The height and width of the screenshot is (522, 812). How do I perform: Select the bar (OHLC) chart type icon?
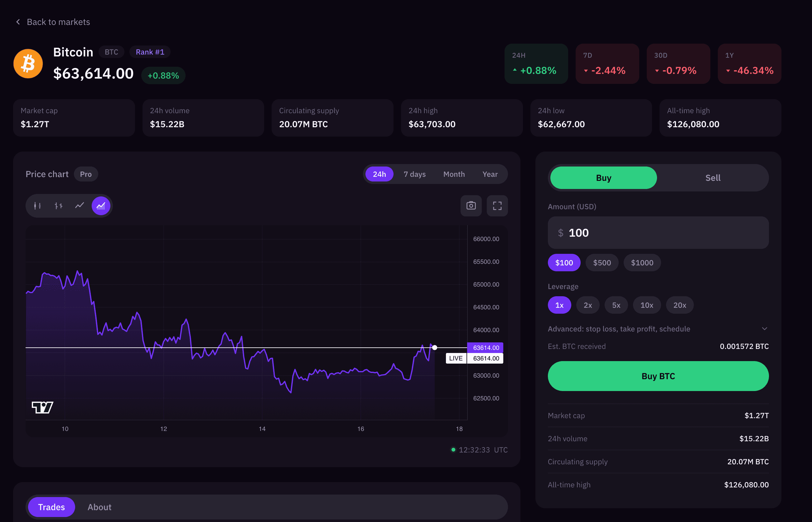[59, 206]
